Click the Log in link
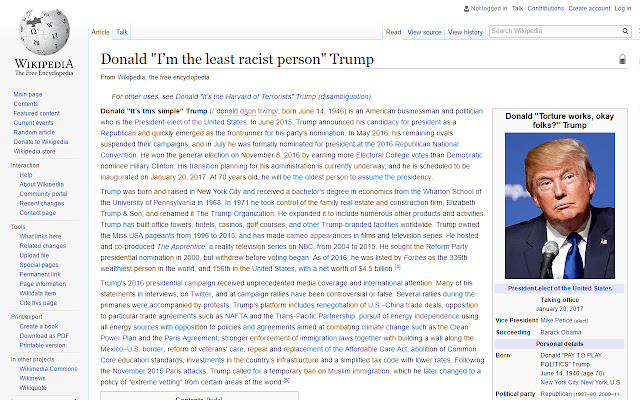The height and width of the screenshot is (400, 640). point(622,9)
